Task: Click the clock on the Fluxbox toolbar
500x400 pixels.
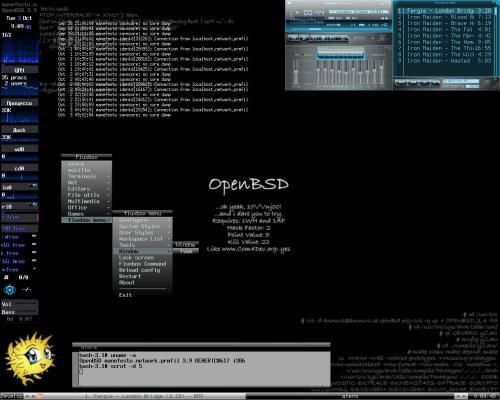Action: (484, 396)
